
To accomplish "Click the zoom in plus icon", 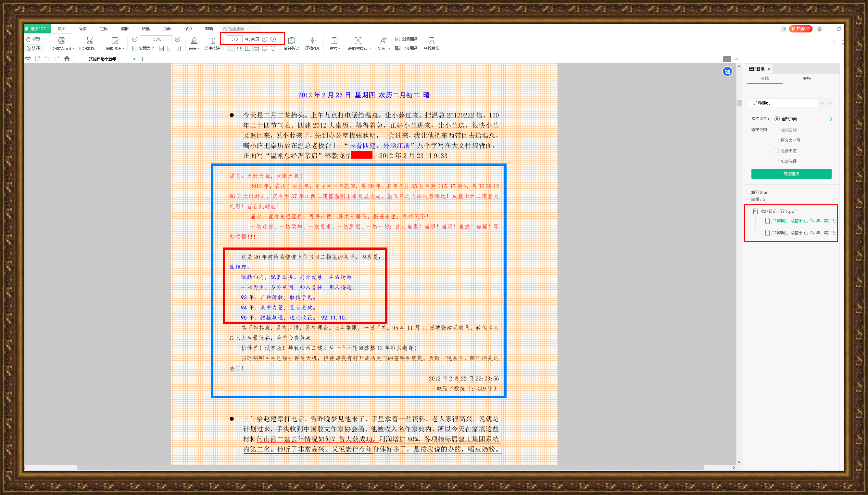I will pyautogui.click(x=178, y=39).
